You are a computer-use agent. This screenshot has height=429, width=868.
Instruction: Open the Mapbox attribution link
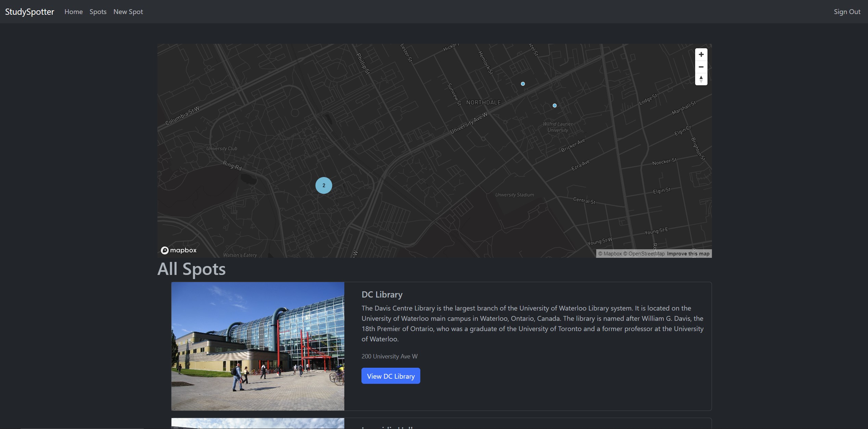point(610,254)
